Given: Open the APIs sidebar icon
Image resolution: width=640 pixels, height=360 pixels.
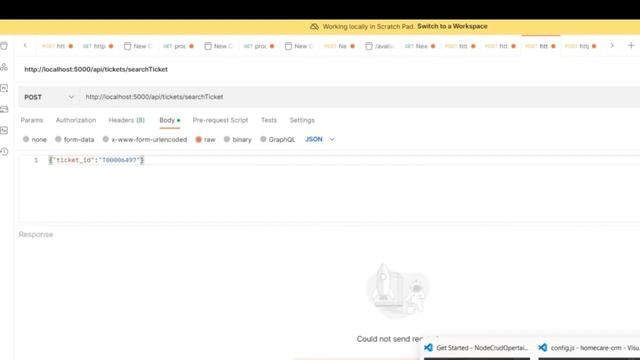Looking at the screenshot, I should coord(4,67).
